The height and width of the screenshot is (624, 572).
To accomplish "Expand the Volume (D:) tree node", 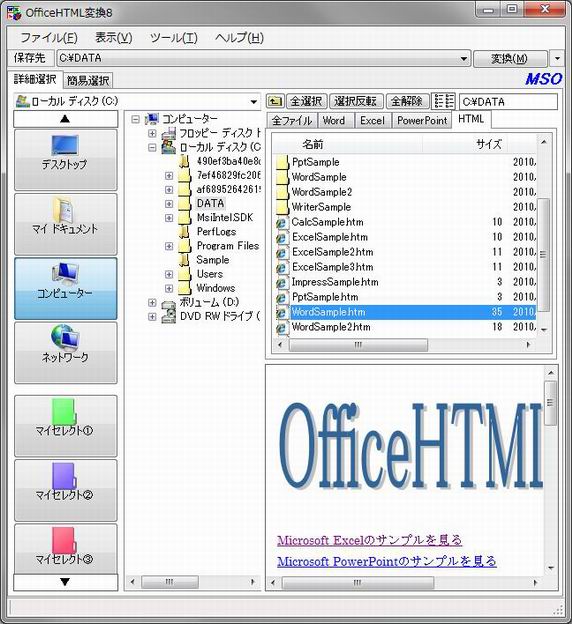I will pos(152,302).
